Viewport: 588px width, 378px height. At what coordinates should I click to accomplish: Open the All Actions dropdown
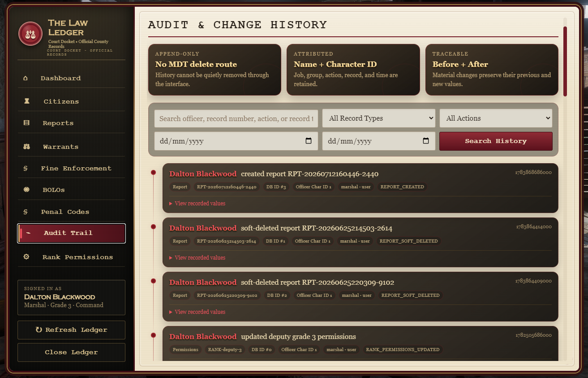(x=496, y=118)
